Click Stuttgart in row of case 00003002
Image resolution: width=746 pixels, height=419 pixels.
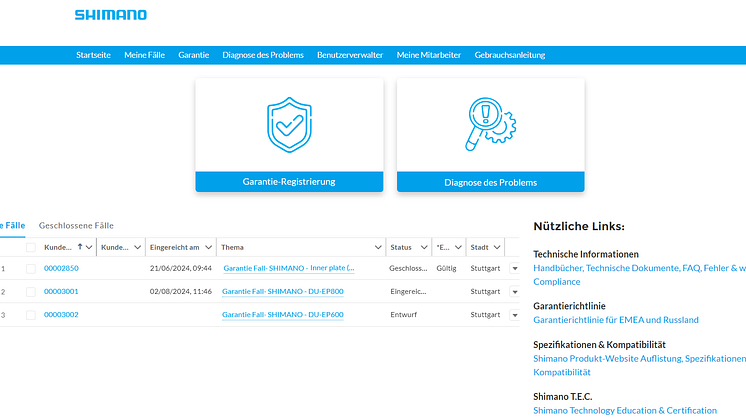click(x=485, y=314)
